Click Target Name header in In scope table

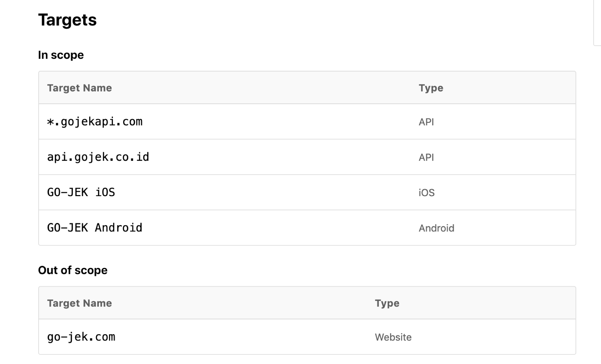coord(79,88)
